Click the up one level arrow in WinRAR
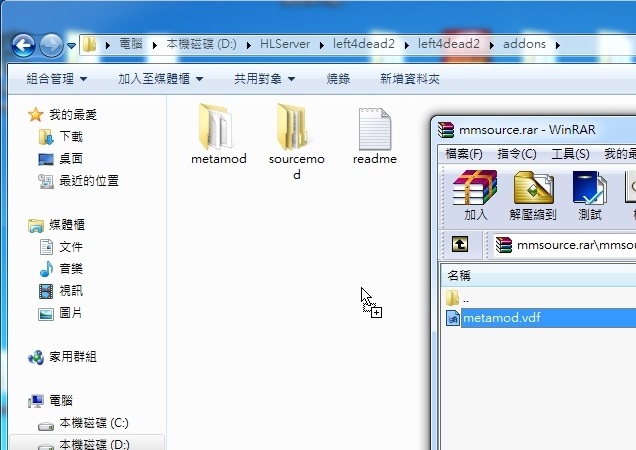 [x=460, y=243]
